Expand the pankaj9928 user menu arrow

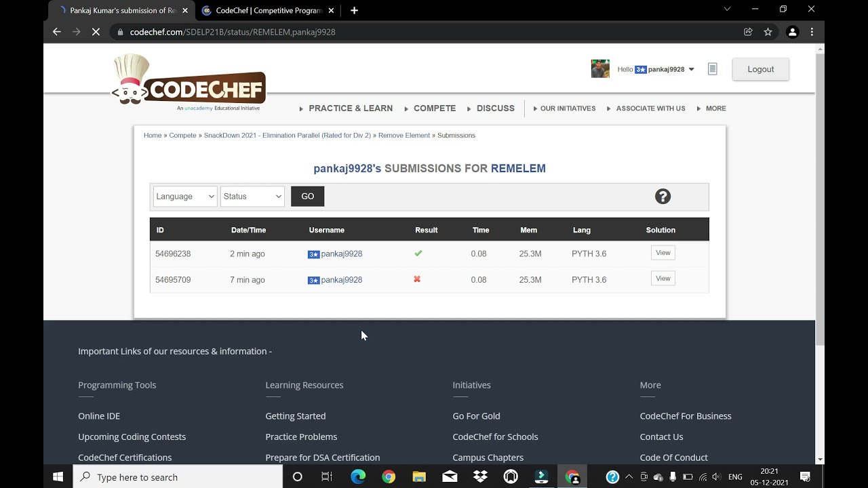[x=691, y=69]
